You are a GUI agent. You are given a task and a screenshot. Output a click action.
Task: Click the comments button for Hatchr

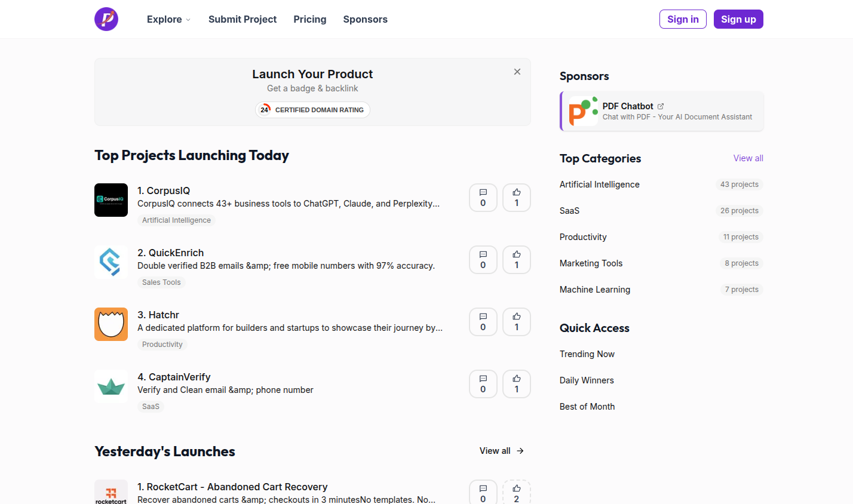click(483, 322)
